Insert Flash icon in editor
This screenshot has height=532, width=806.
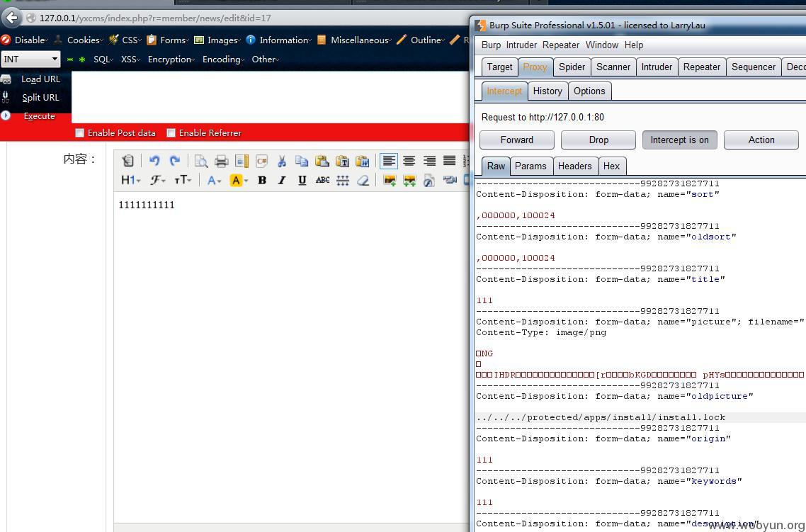click(429, 180)
